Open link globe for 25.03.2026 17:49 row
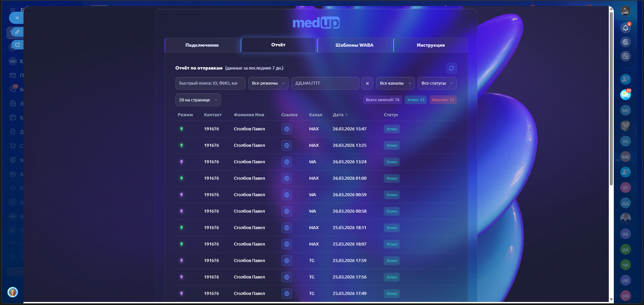The image size is (644, 305). pos(287,294)
